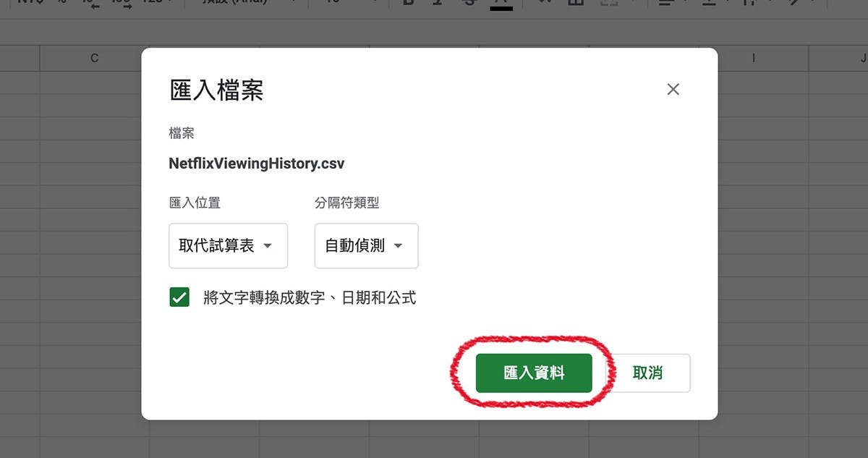This screenshot has width=868, height=458.
Task: Select column I header in the spreadsheet
Action: 754,58
